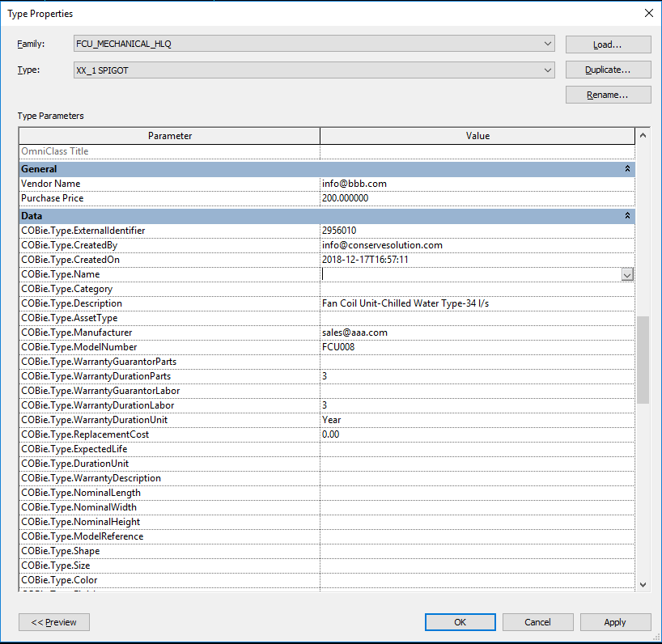Click the Parameter column header

170,136
